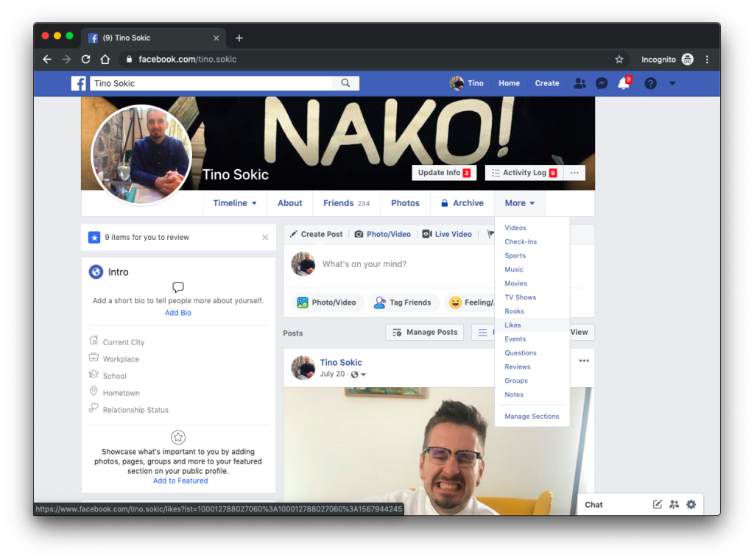Open the Help question mark icon
The image size is (754, 560).
(x=650, y=83)
